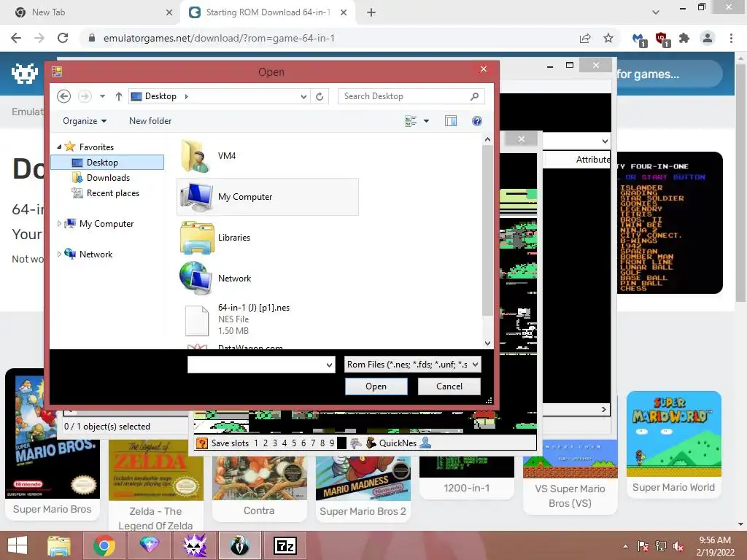Open 7-Zip from the taskbar
The width and height of the screenshot is (747, 560).
[x=285, y=545]
